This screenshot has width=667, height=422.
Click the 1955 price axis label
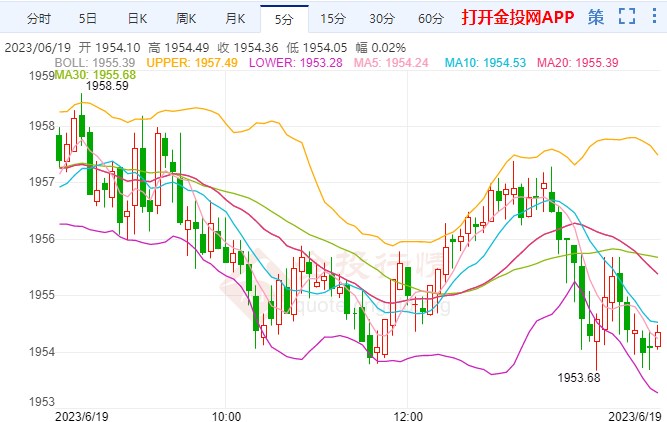pyautogui.click(x=42, y=295)
